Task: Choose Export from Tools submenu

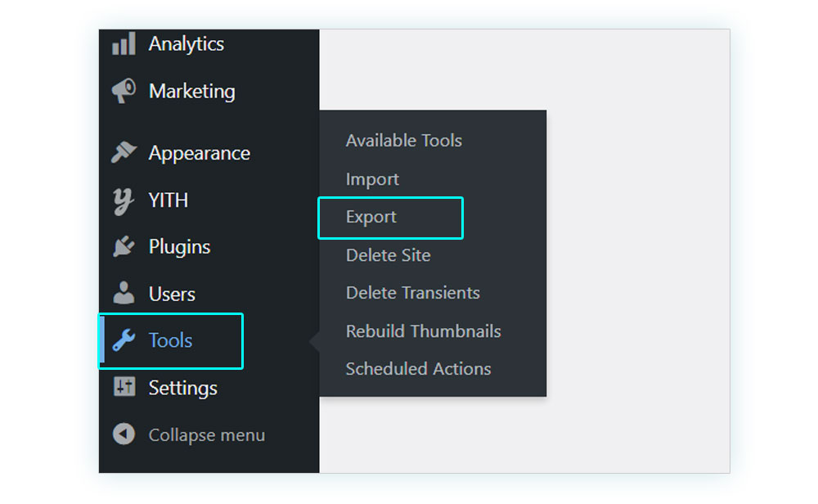Action: click(371, 217)
